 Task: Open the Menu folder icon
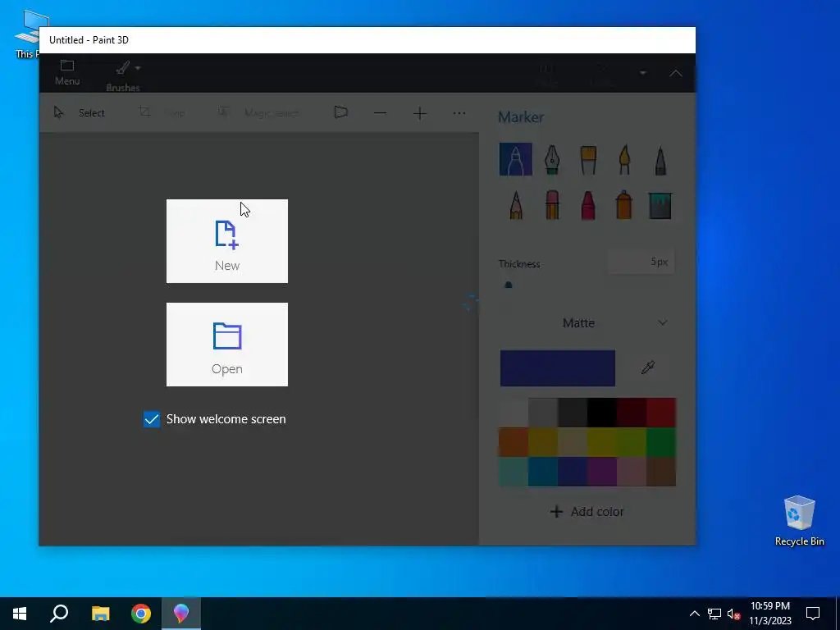click(67, 72)
